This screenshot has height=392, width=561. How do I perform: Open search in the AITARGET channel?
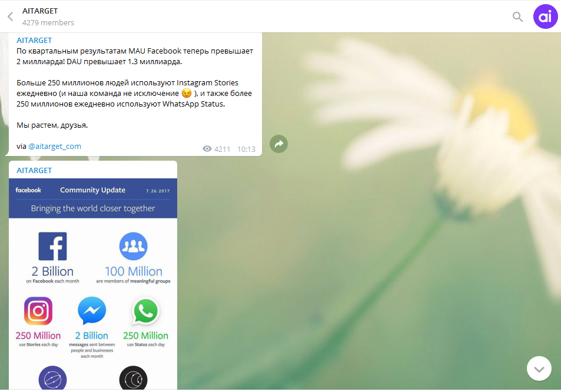click(x=517, y=16)
